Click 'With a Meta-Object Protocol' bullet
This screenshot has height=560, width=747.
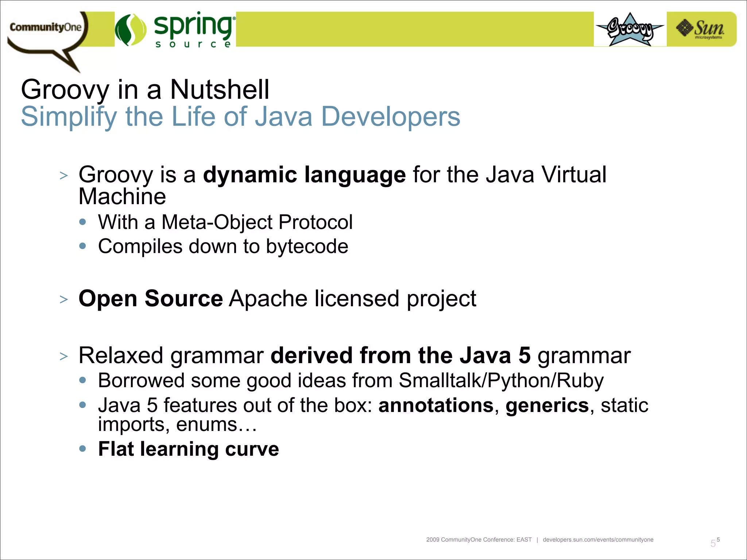tap(225, 222)
